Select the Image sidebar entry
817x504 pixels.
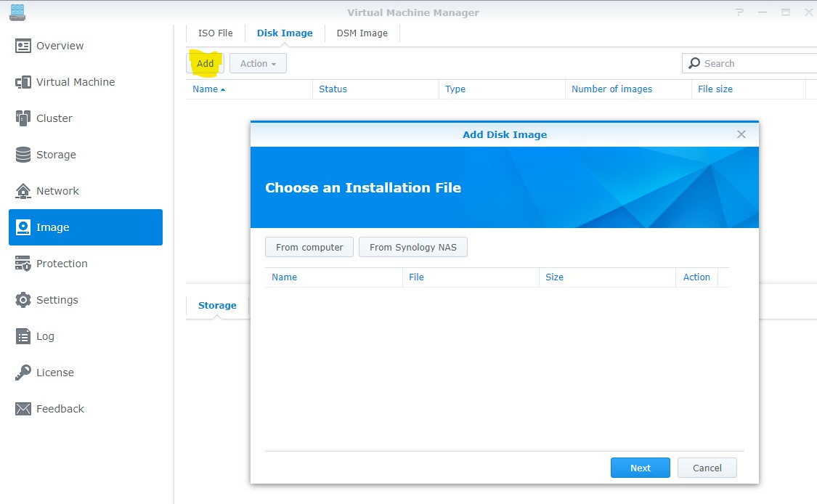click(52, 227)
